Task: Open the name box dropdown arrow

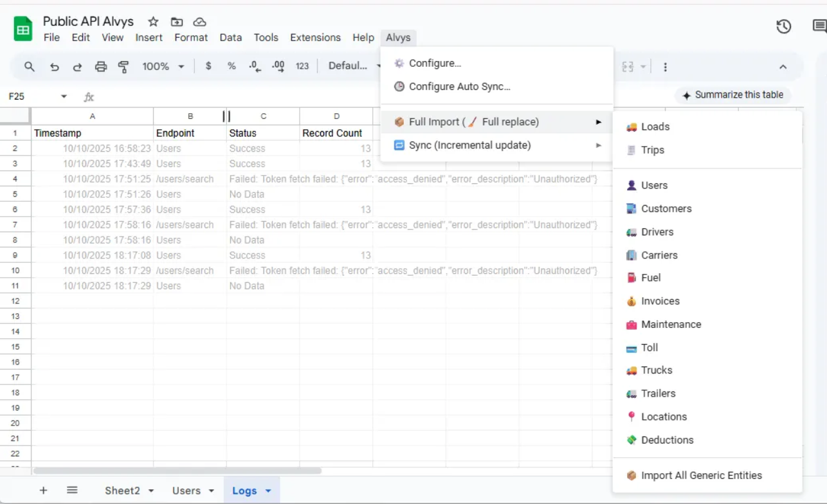Action: coord(64,96)
